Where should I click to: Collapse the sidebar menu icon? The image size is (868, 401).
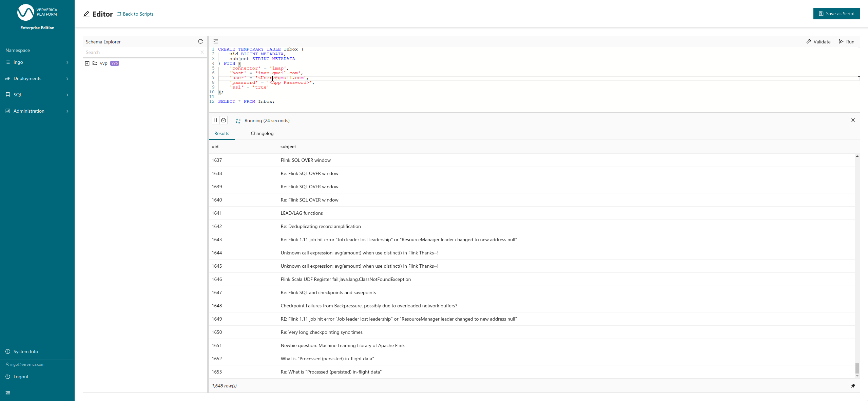click(8, 393)
